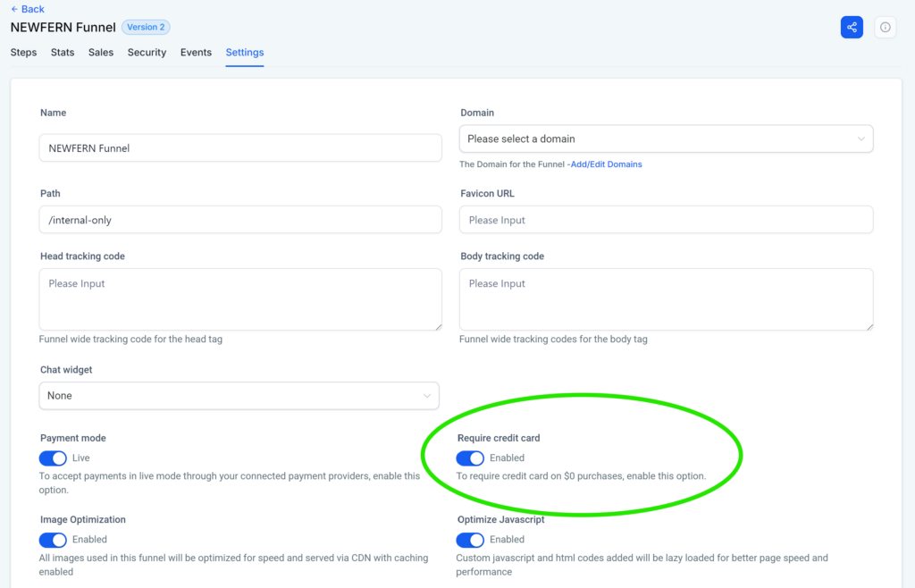The image size is (915, 588).
Task: Open the info icon next to Share
Action: (885, 27)
